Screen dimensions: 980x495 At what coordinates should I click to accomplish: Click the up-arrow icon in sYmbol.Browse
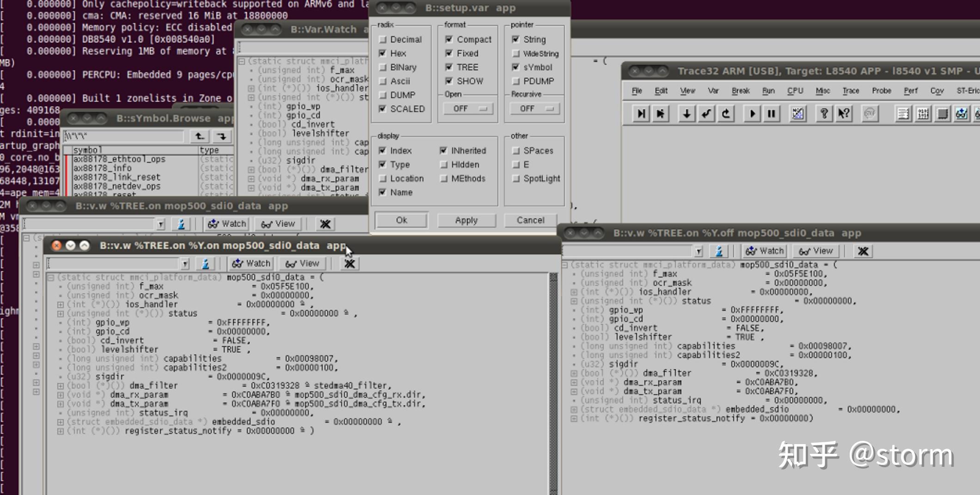click(200, 136)
